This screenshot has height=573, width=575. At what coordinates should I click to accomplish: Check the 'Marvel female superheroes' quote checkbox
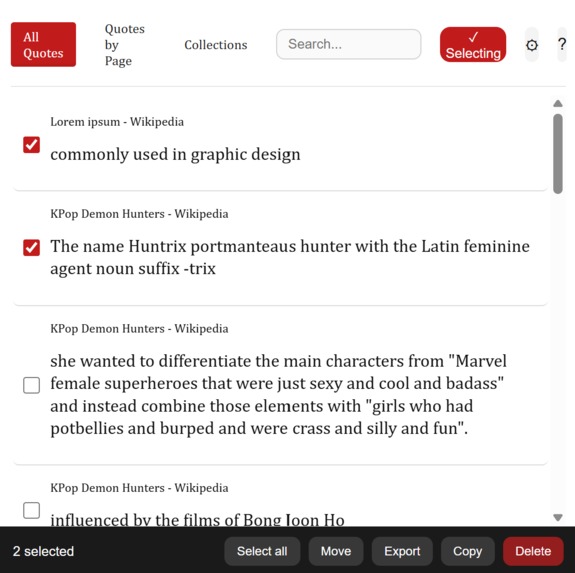(x=32, y=385)
